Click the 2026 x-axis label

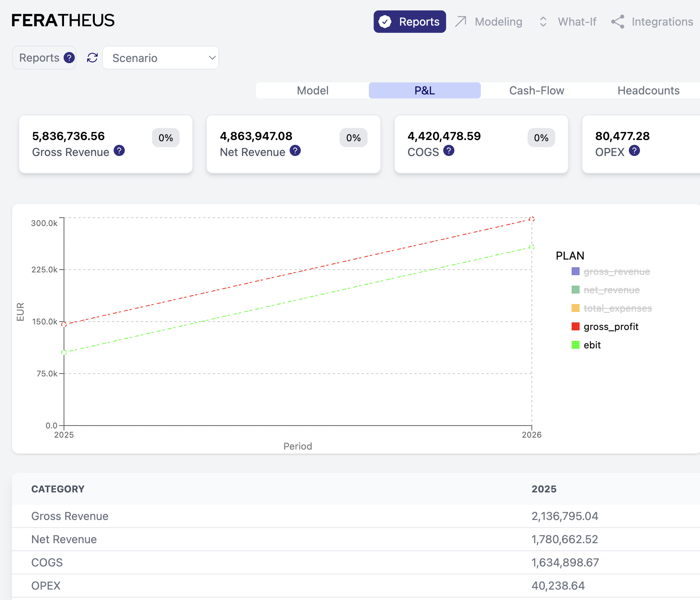532,435
